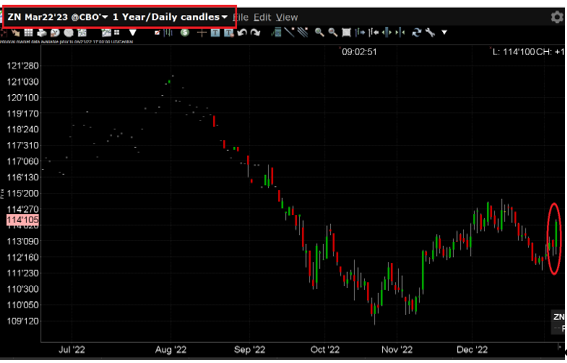
Task: Click the small four-square layout icon
Action: (x=116, y=33)
